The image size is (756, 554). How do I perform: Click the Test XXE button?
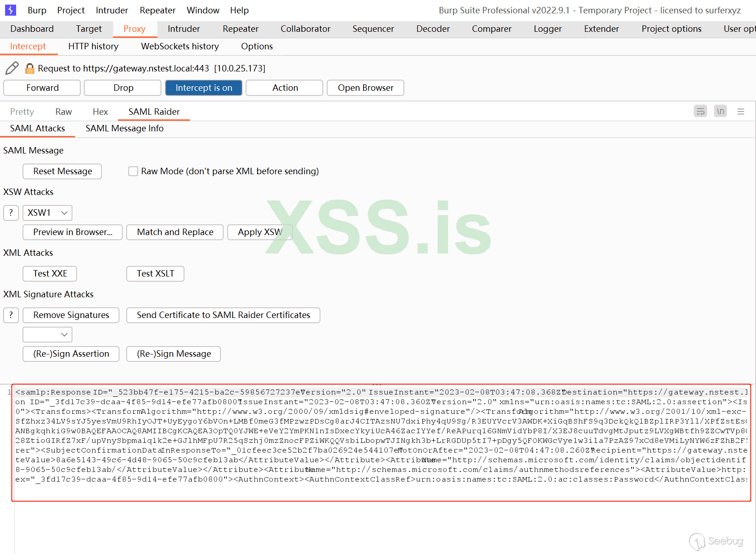50,273
